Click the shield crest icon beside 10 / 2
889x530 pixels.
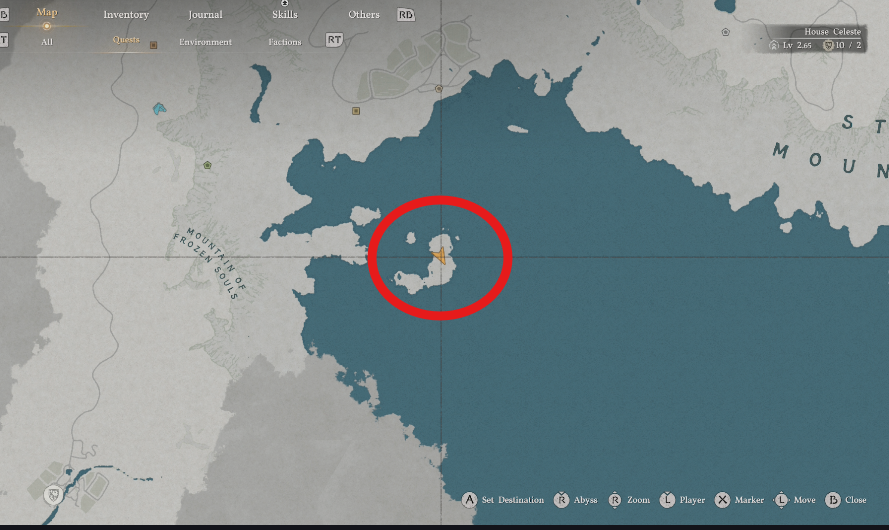click(x=828, y=45)
